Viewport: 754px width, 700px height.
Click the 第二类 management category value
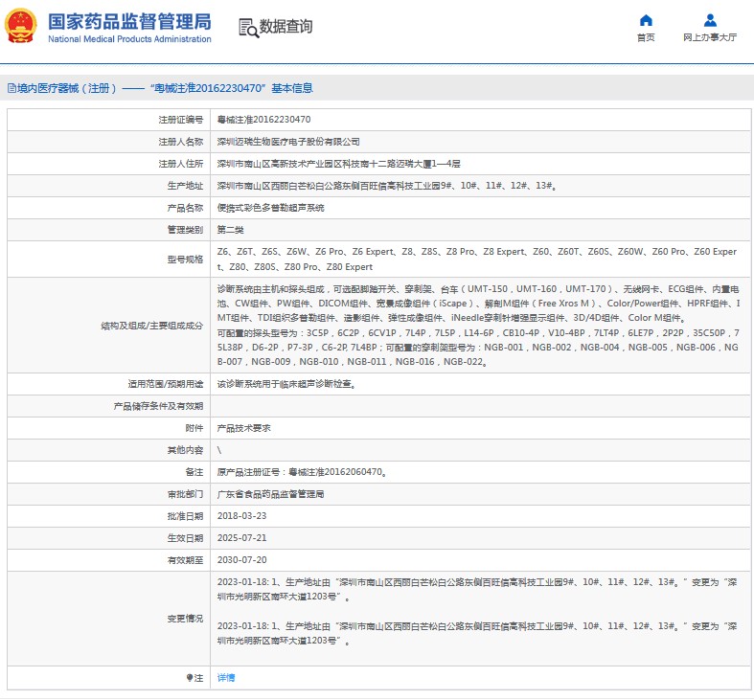point(231,230)
